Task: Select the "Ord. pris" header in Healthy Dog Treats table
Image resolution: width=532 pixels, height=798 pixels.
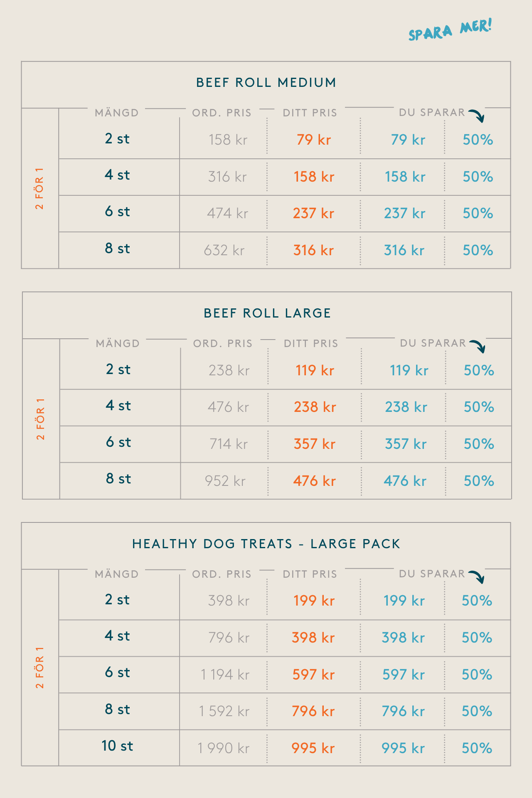Action: point(222,574)
